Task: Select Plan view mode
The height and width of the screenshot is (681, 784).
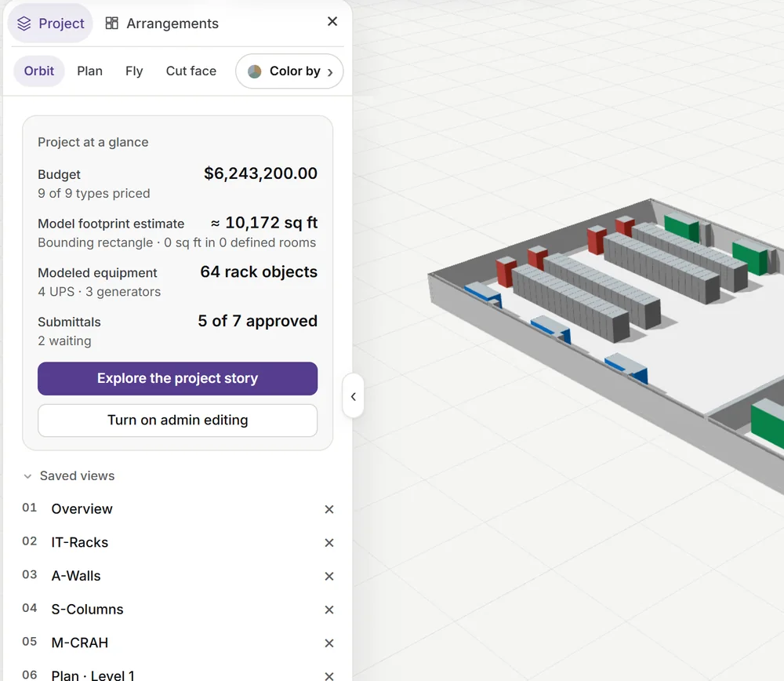Action: coord(90,71)
